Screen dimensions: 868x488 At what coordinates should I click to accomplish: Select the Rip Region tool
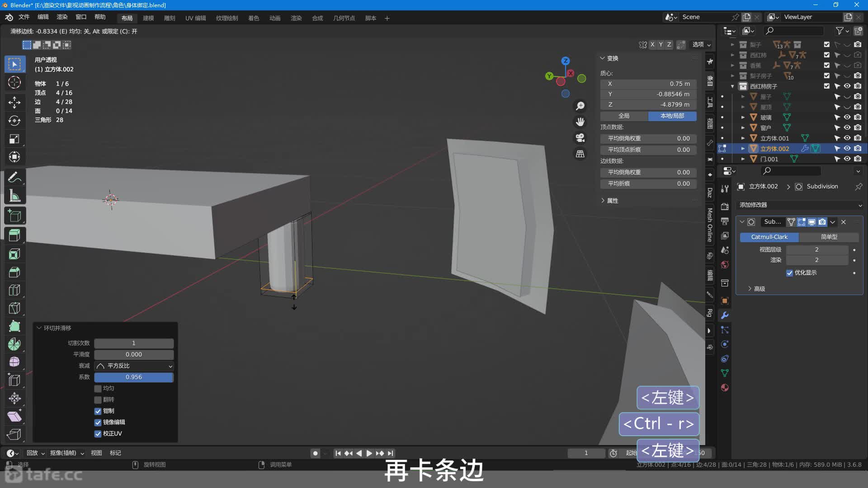click(14, 434)
